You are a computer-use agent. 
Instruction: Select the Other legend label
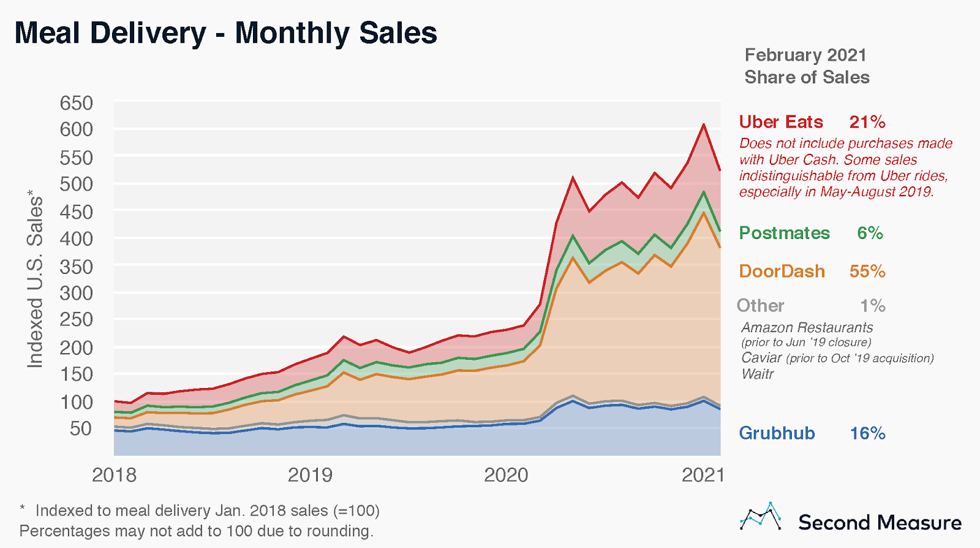[x=760, y=306]
